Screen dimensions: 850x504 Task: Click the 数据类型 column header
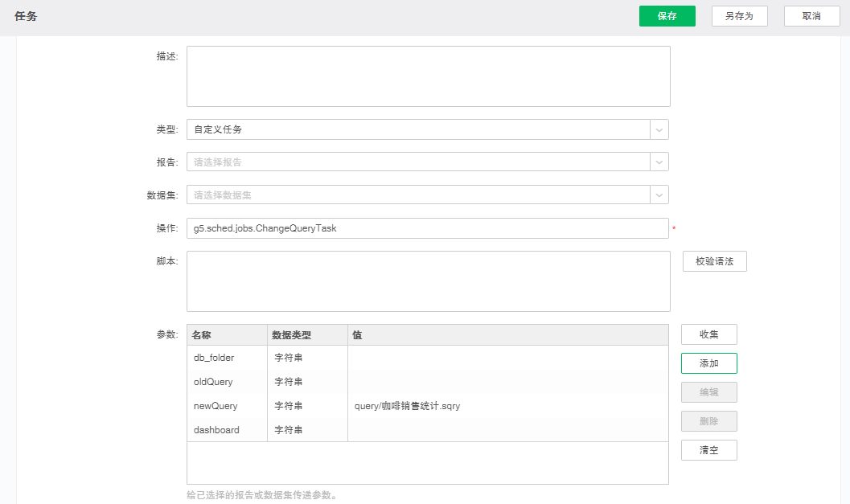[x=307, y=335]
